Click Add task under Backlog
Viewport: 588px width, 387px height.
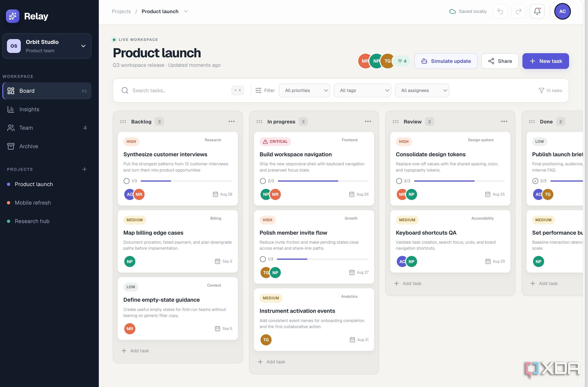click(x=135, y=351)
